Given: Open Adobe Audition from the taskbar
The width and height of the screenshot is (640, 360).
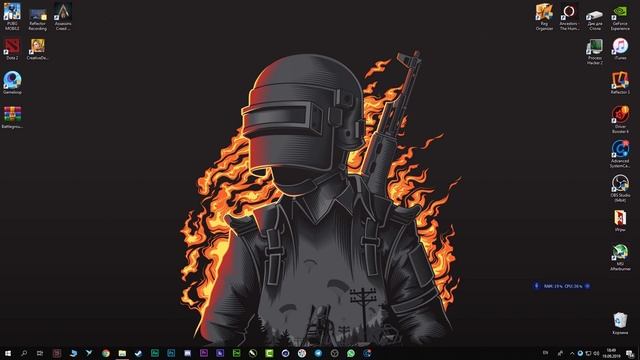Looking at the screenshot, I should click(155, 353).
